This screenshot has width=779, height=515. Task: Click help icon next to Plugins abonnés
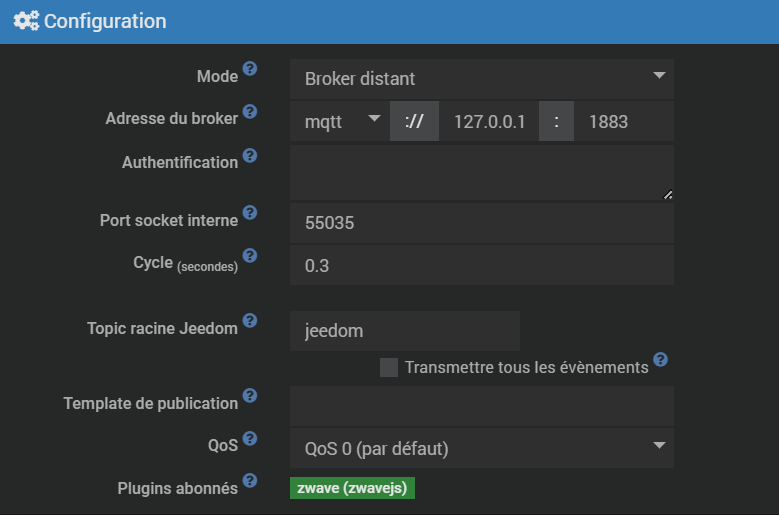coord(250,481)
